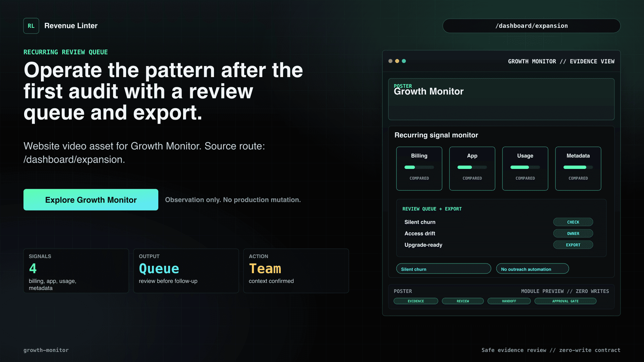The width and height of the screenshot is (644, 362).
Task: Switch to the HANDOFF tab
Action: point(509,301)
